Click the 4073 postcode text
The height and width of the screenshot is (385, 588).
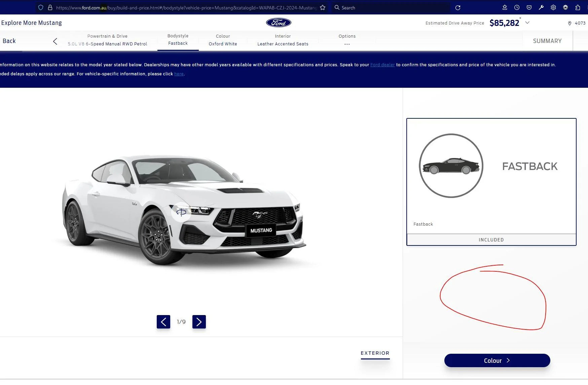pyautogui.click(x=580, y=23)
